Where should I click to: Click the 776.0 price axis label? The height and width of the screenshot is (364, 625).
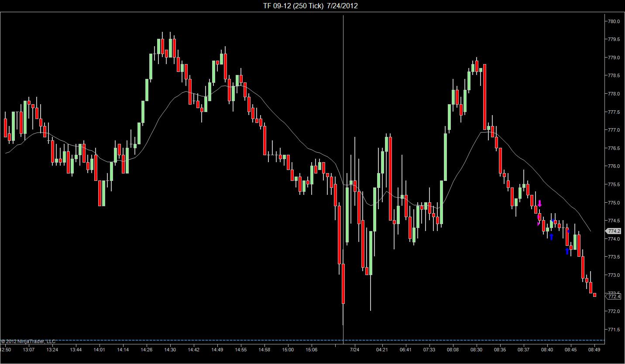point(614,166)
